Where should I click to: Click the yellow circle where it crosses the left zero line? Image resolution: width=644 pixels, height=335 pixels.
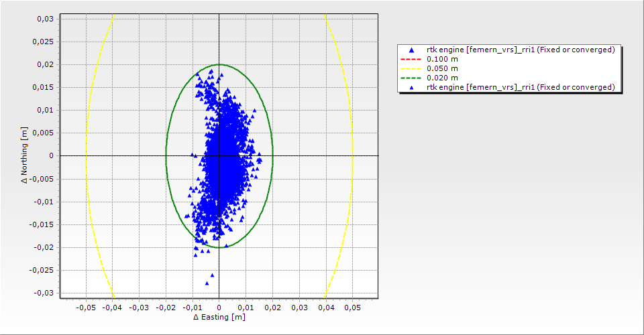coord(86,155)
